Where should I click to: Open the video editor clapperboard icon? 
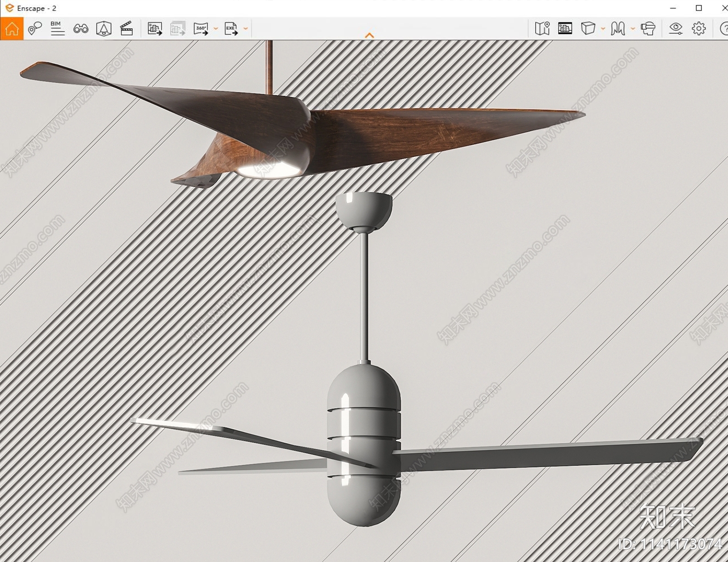[x=126, y=28]
